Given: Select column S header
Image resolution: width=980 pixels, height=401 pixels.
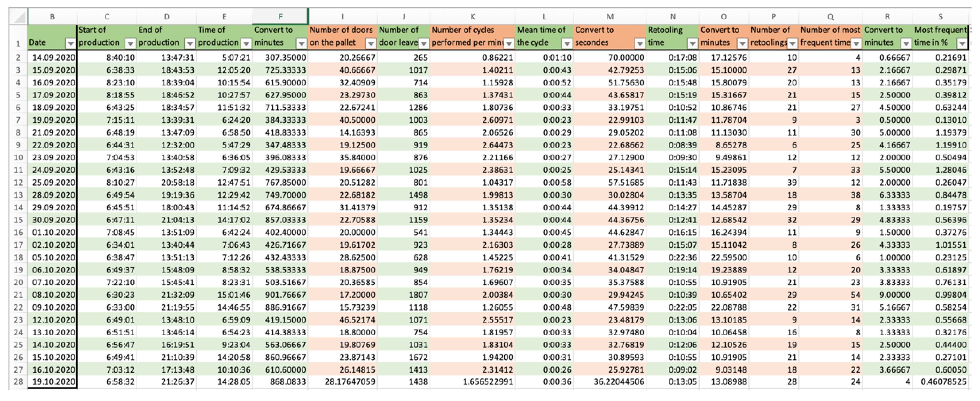Looking at the screenshot, I should coord(940,17).
